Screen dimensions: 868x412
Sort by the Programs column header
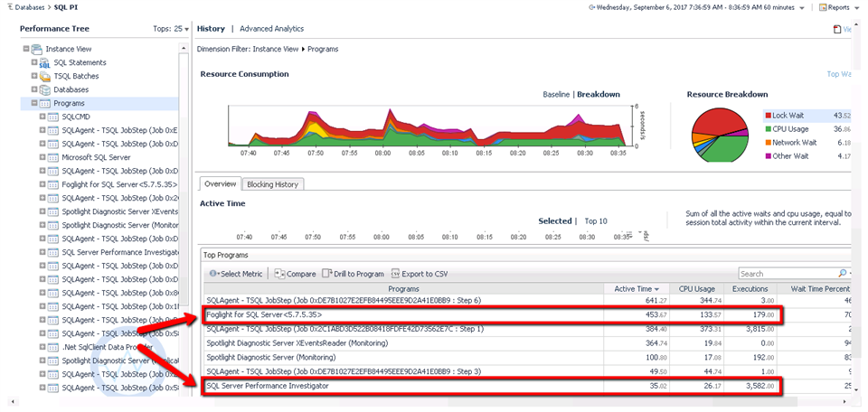[x=403, y=289]
